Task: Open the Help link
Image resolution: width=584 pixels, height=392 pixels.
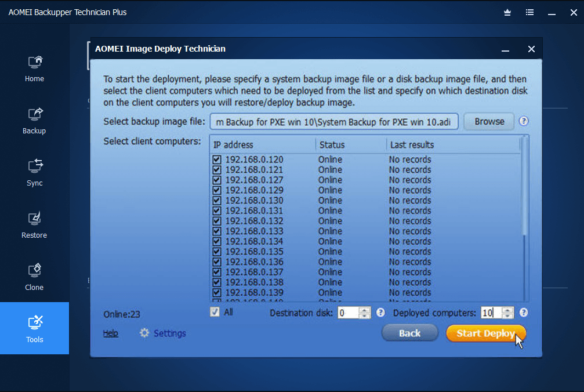Action: (111, 333)
